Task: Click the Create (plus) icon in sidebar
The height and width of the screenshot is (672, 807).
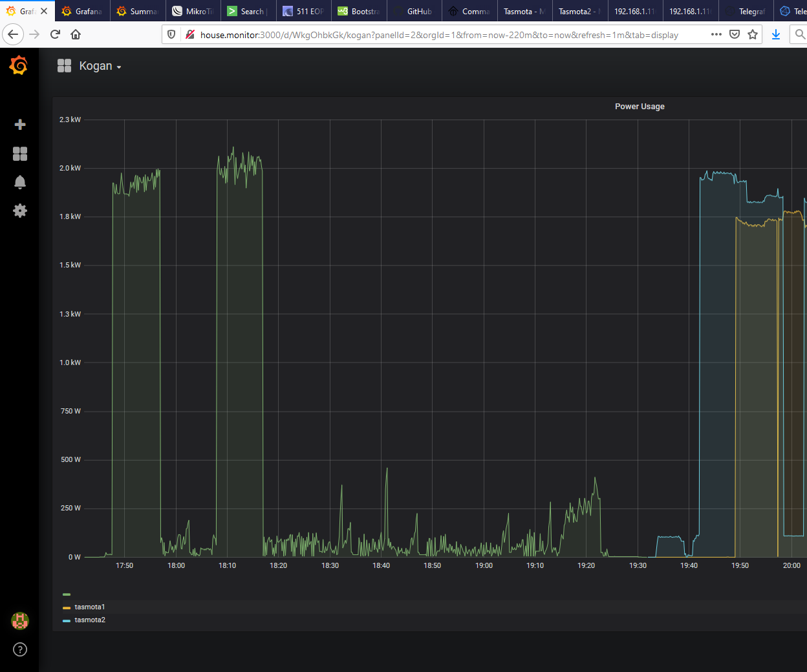Action: coord(19,124)
